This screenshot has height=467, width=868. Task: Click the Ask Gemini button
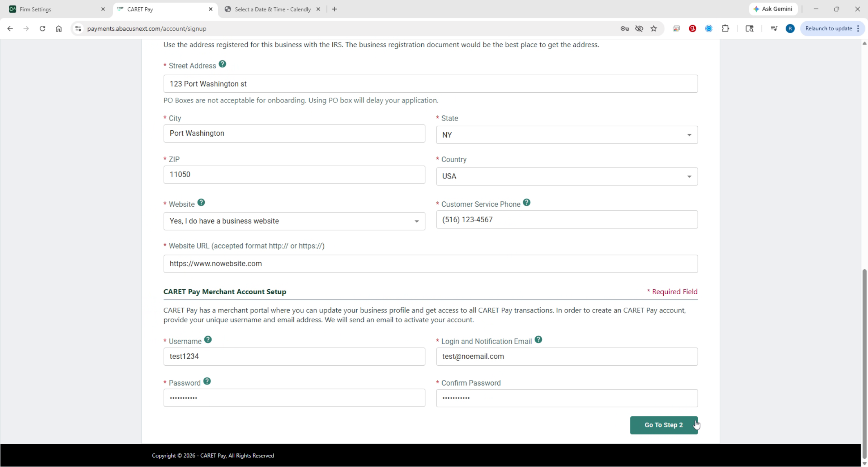click(773, 9)
